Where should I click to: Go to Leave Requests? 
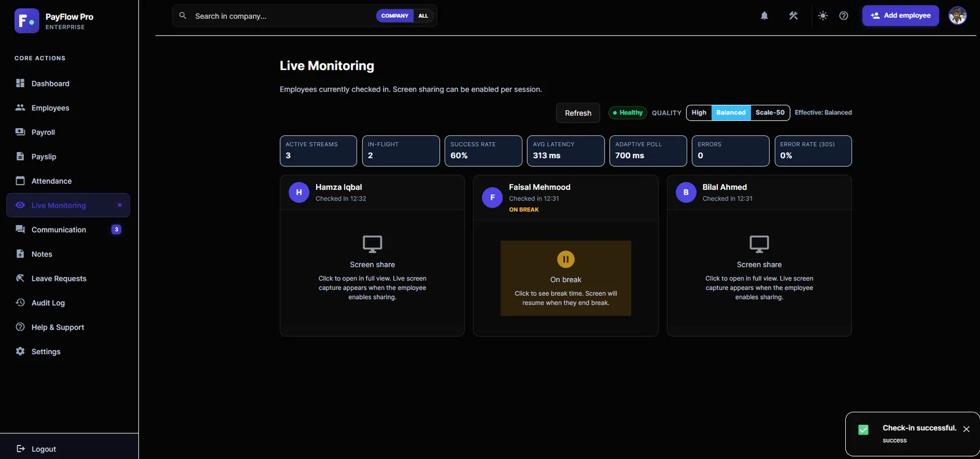tap(68, 279)
